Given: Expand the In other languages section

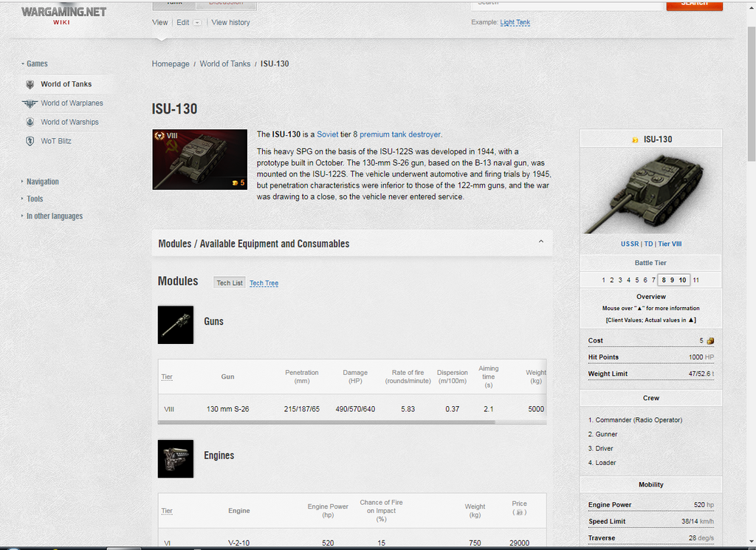Looking at the screenshot, I should [x=54, y=216].
